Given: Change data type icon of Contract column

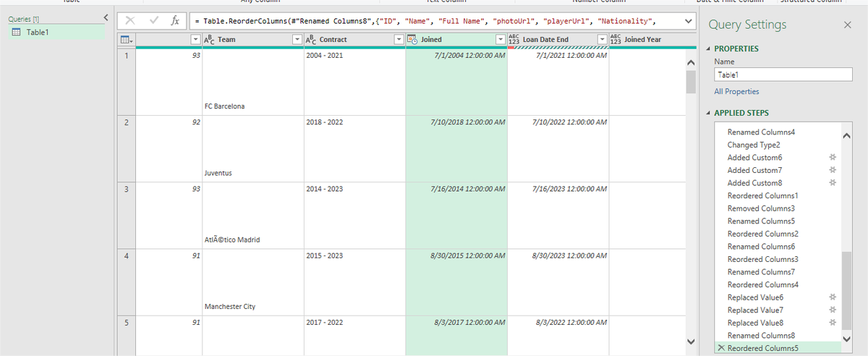Looking at the screenshot, I should pyautogui.click(x=312, y=40).
